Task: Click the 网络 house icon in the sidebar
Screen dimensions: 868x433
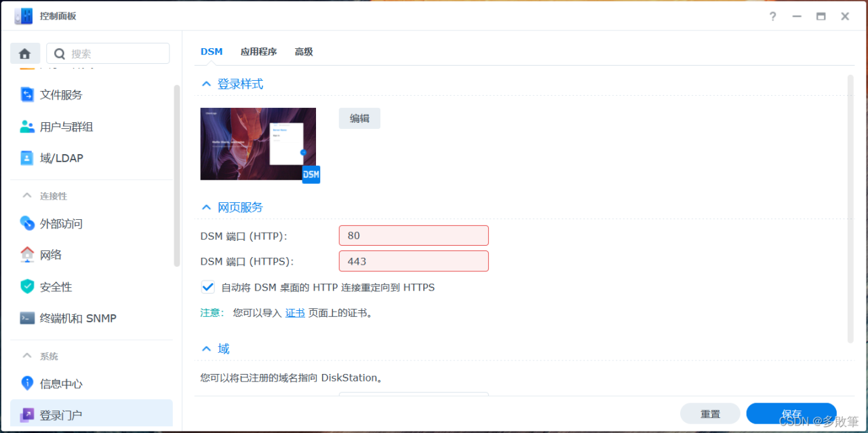Action: 27,255
